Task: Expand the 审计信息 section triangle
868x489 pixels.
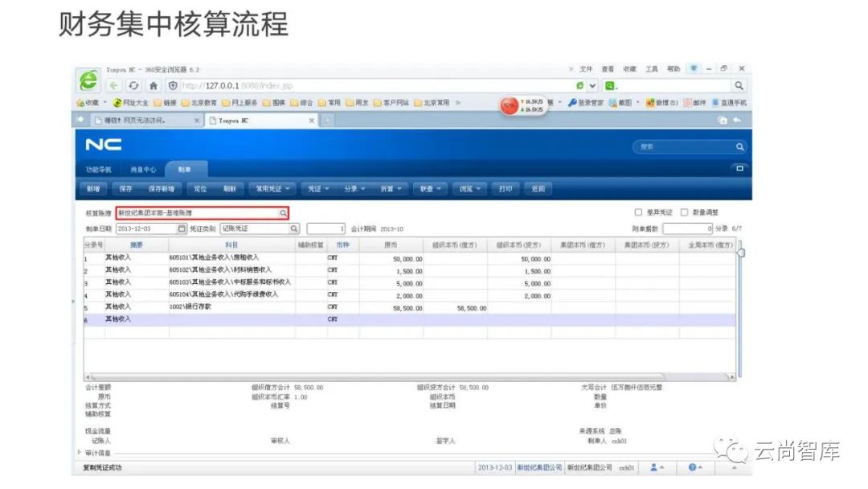Action: tap(79, 453)
